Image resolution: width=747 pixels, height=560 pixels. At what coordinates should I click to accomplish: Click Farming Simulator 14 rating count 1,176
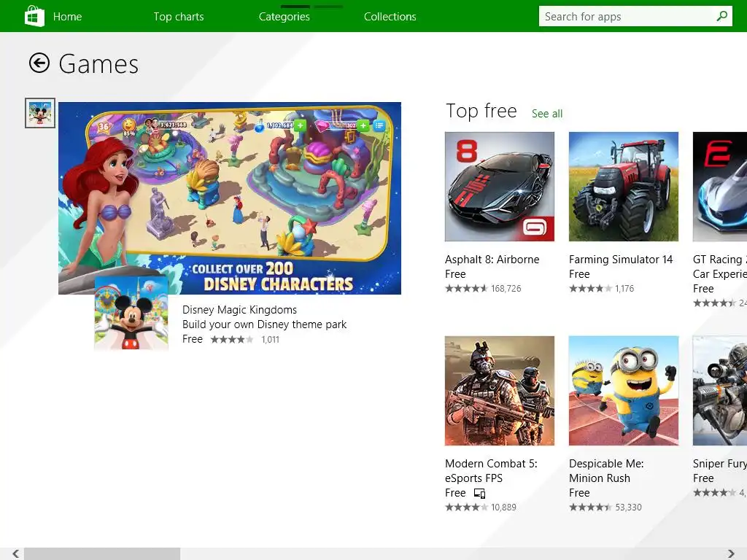[624, 289]
